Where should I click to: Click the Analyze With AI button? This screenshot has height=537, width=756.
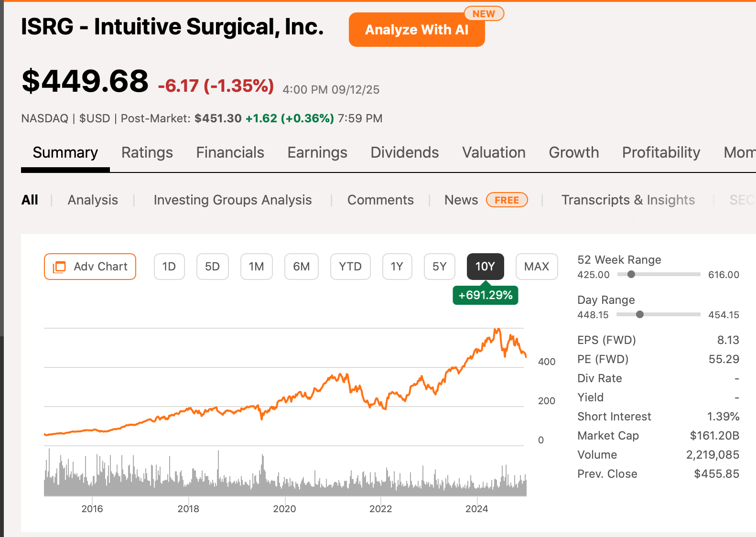tap(416, 30)
